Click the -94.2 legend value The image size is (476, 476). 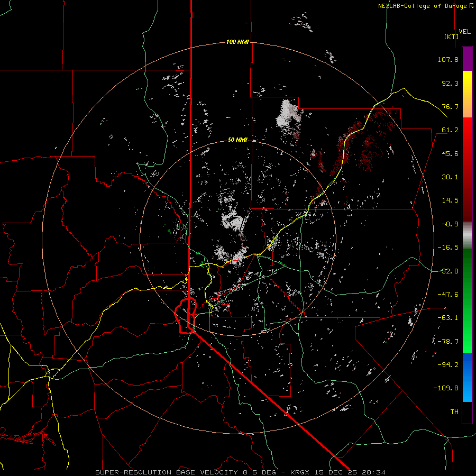tap(448, 365)
